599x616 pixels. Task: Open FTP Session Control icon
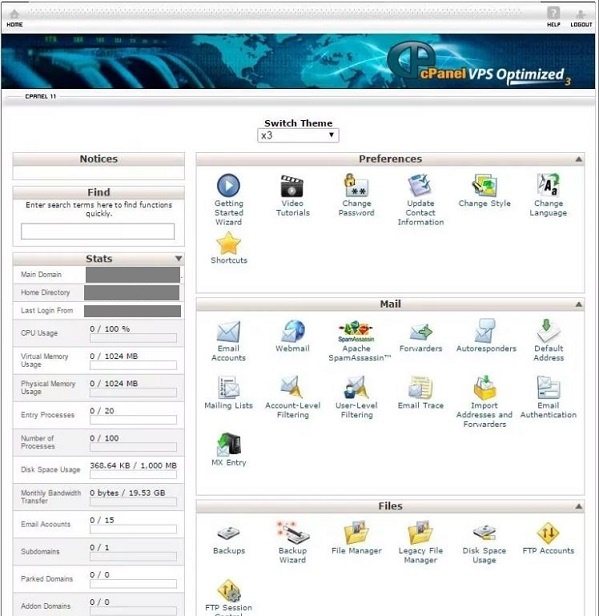tap(229, 590)
